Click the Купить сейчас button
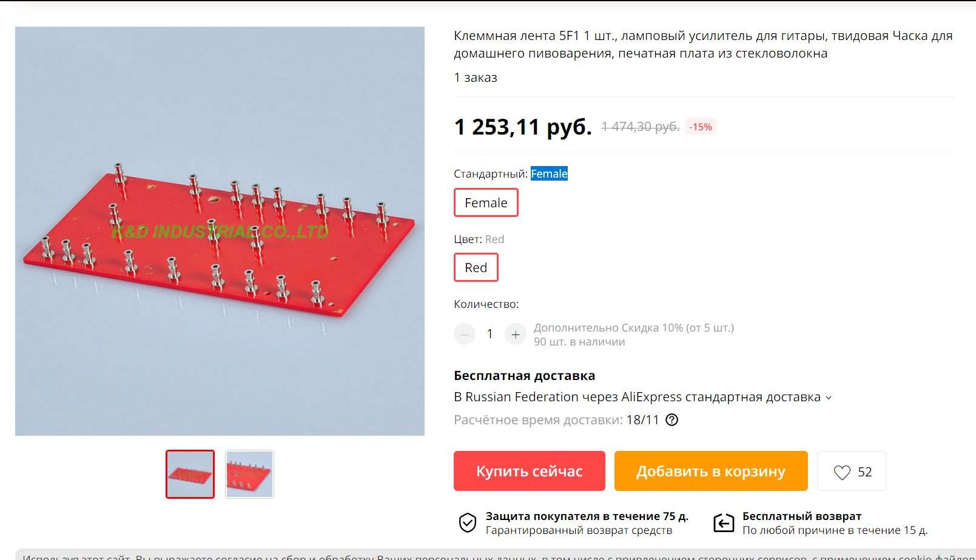Viewport: 976px width, 560px height. click(530, 471)
